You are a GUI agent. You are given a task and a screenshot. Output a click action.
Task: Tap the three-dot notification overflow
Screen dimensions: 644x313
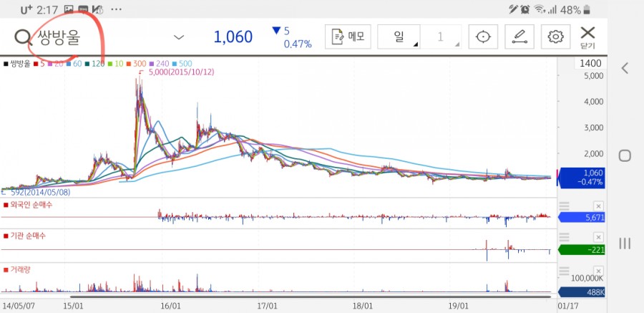116,9
